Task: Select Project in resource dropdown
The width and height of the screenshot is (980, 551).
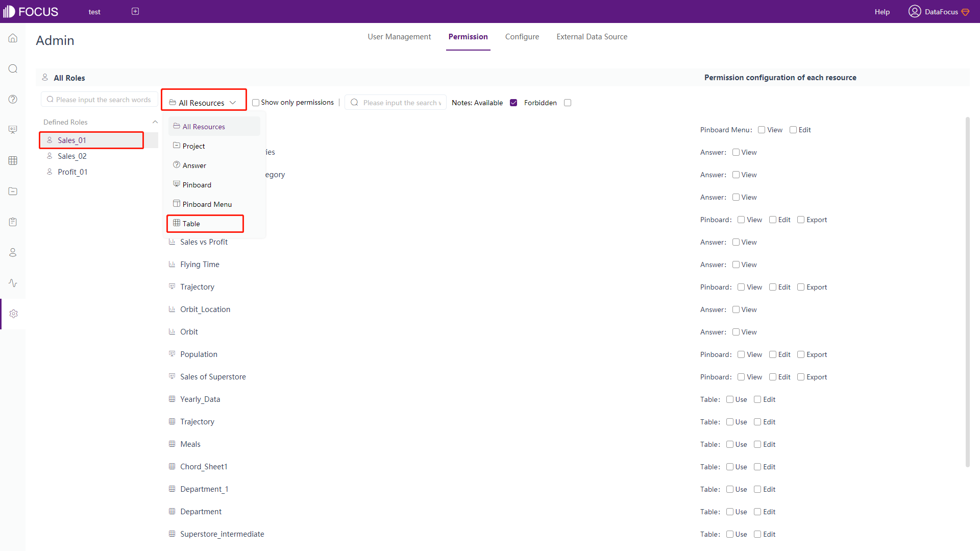Action: pos(214,146)
